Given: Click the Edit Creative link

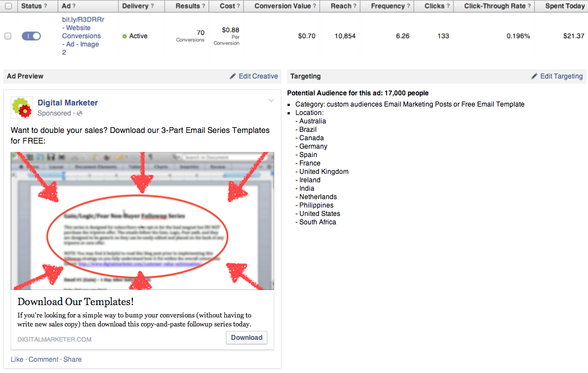Looking at the screenshot, I should coord(258,76).
